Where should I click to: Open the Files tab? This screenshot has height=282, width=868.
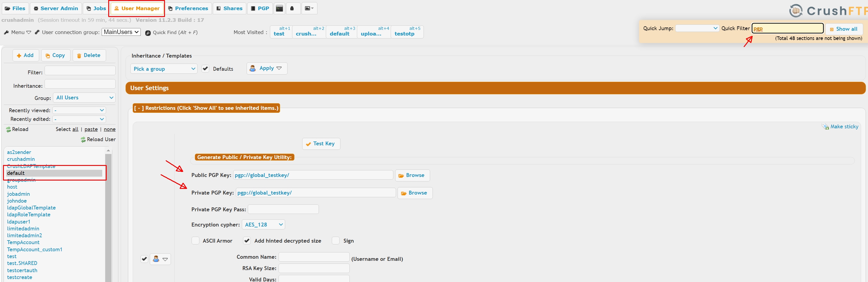click(x=15, y=8)
